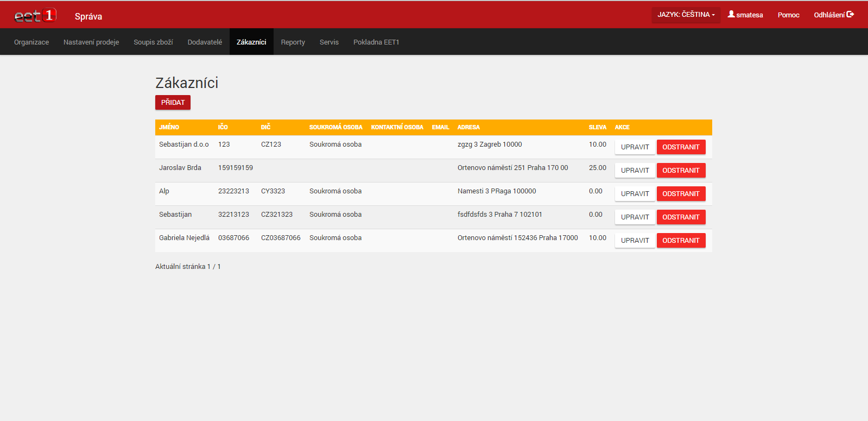
Task: Remove Sebastijan d.o.o with ODSTRANIT
Action: pos(681,147)
